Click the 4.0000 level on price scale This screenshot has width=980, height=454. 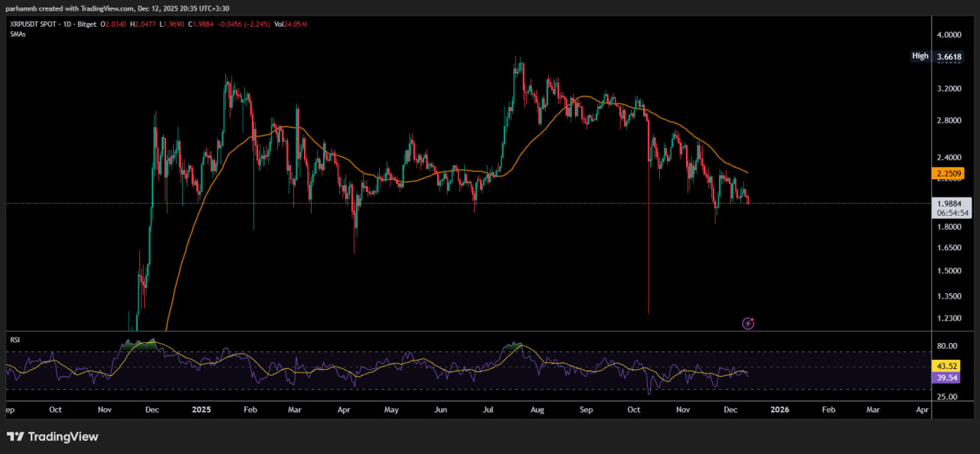tap(949, 35)
